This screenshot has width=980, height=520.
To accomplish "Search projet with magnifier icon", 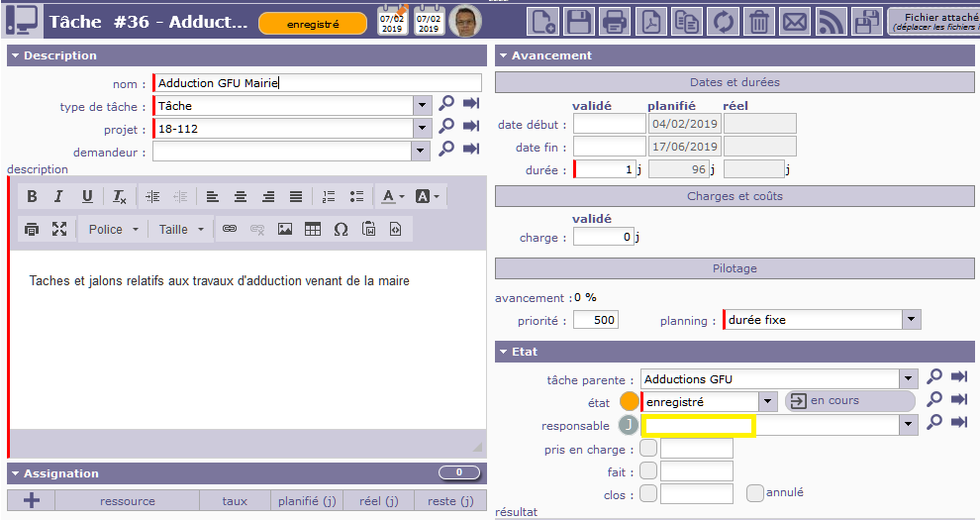I will [447, 127].
